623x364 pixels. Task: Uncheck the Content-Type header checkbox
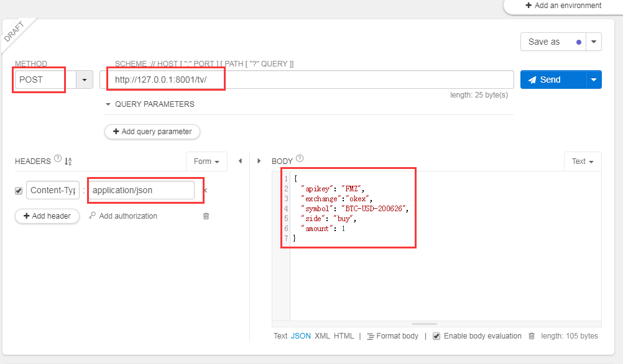coord(19,191)
